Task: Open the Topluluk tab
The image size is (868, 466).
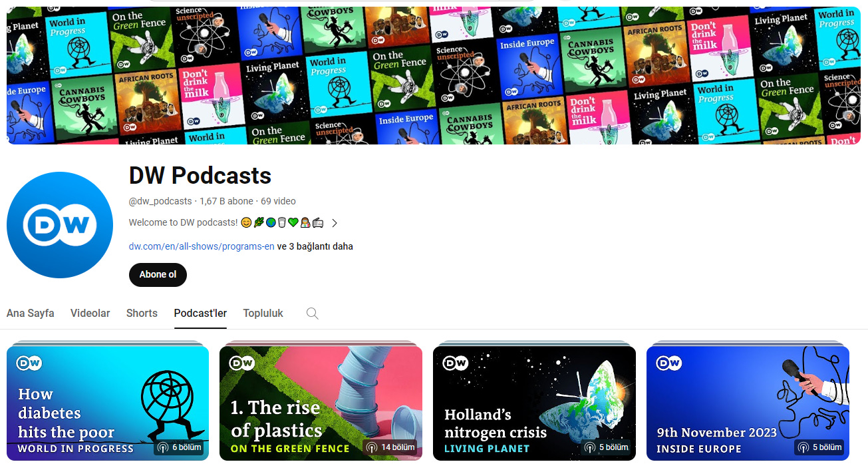Action: [263, 313]
